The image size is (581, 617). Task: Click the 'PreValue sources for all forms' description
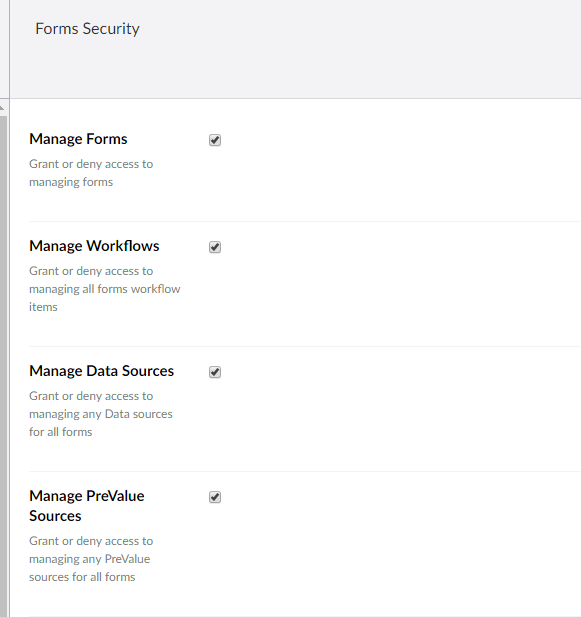click(90, 568)
